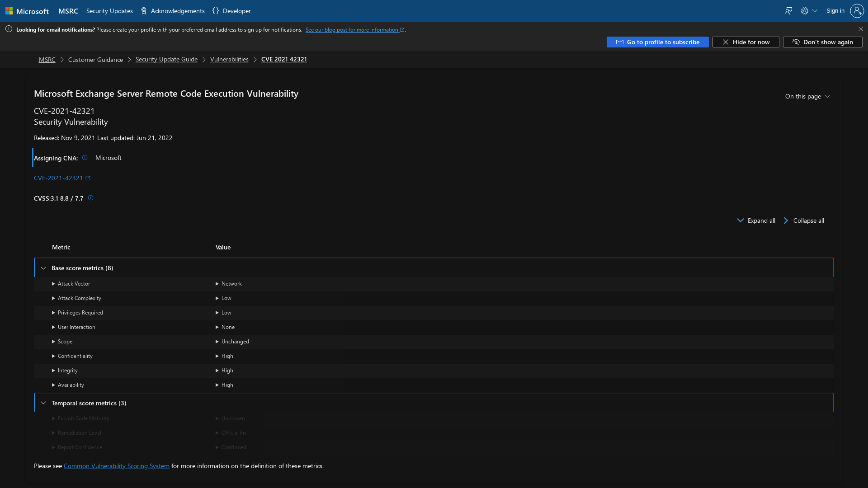868x488 pixels.
Task: Expand the Privileges Required metric
Action: (77, 313)
